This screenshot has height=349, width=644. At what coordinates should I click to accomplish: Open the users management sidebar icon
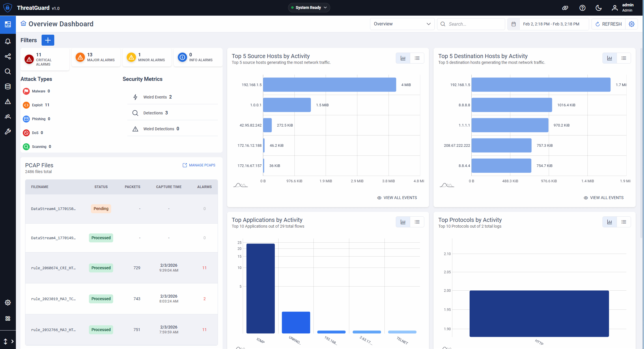coord(8,116)
